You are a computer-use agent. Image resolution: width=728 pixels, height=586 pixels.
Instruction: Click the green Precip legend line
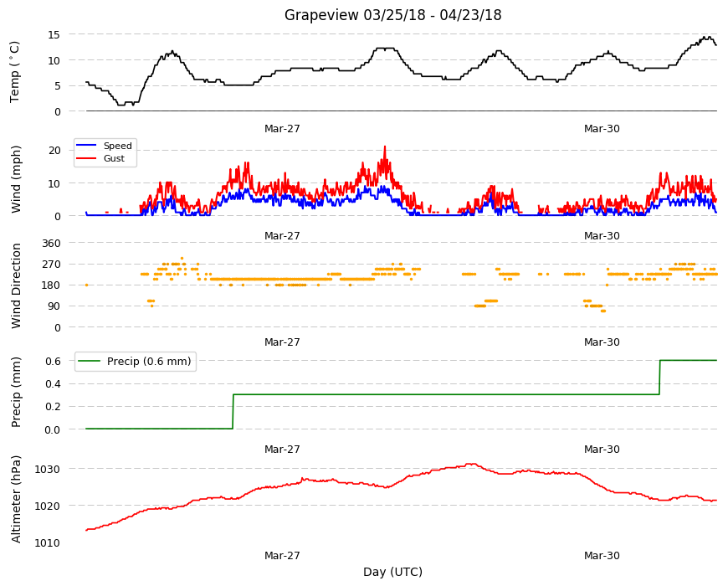point(89,362)
